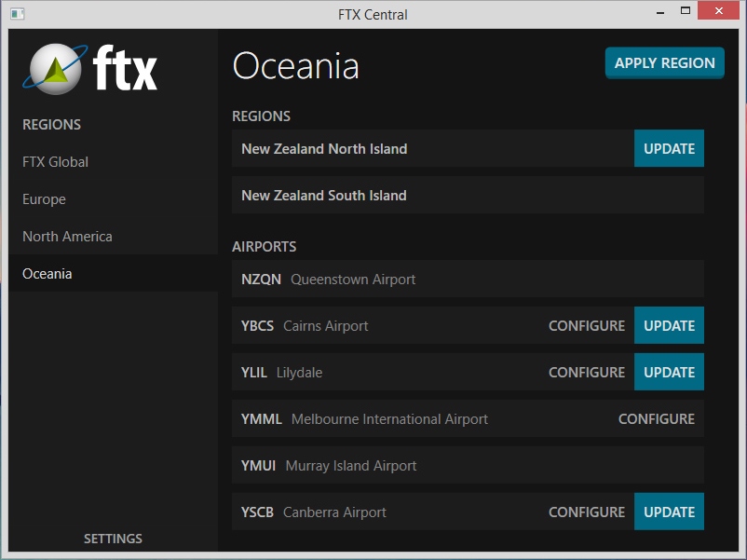Click the Melbourne International Airport name
Viewport: 747px width, 560px height.
[389, 419]
